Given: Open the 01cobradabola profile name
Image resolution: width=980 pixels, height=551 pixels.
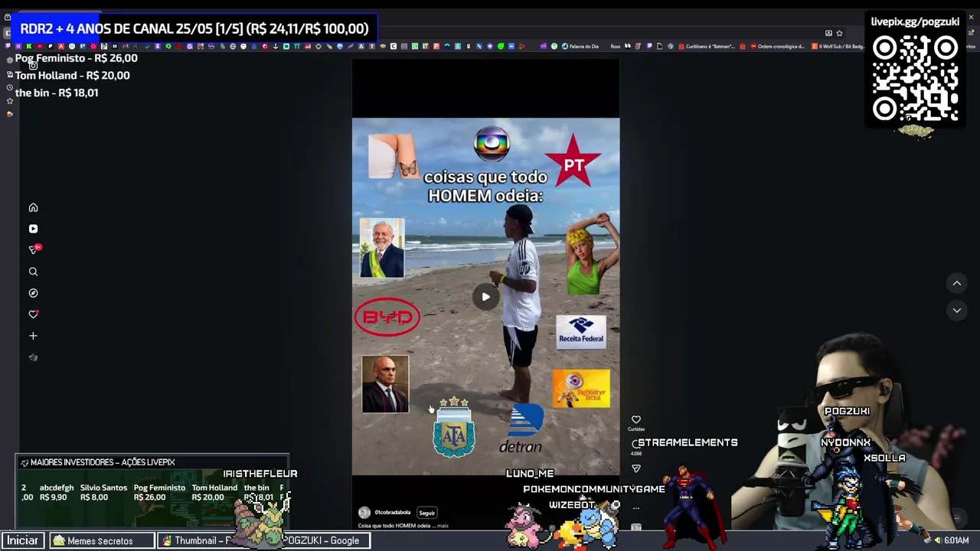Looking at the screenshot, I should (392, 513).
